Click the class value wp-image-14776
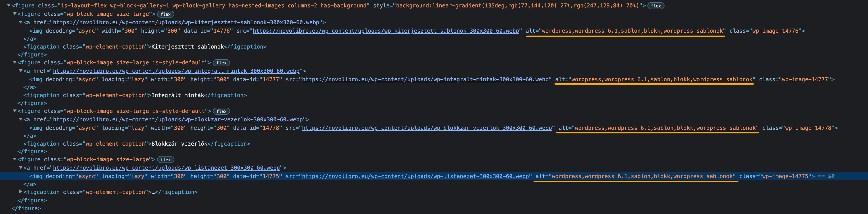This screenshot has height=214, width=868. [x=775, y=31]
